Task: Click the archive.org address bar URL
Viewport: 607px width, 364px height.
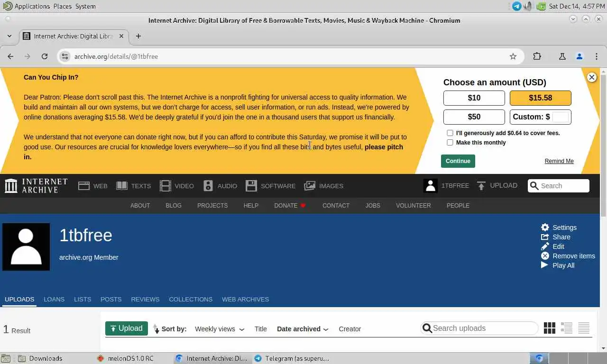Action: [116, 56]
